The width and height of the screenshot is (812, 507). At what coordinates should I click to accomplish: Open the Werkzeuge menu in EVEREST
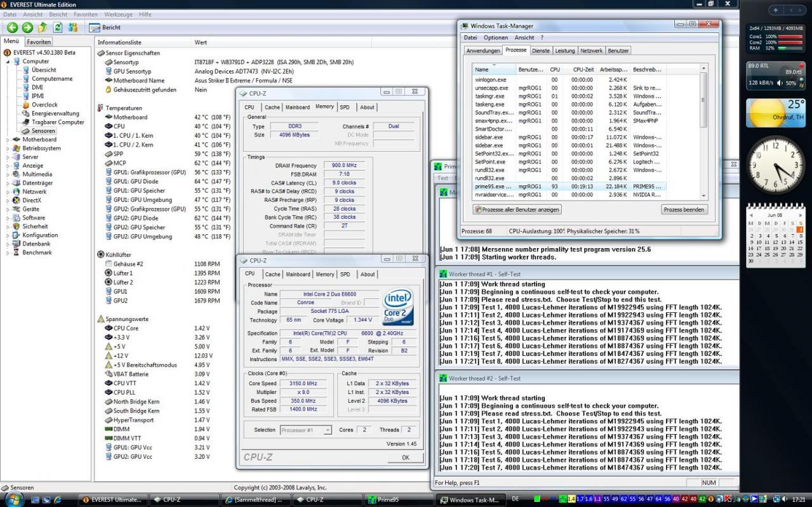(x=119, y=14)
